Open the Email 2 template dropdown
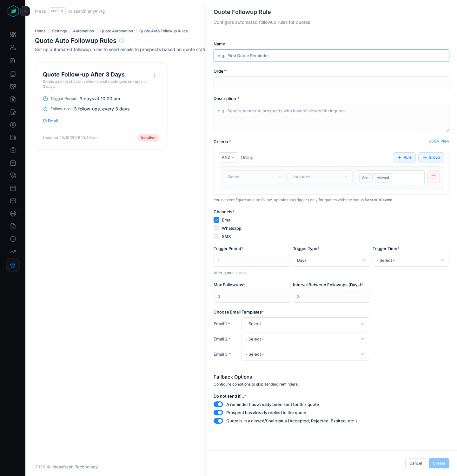 305,339
